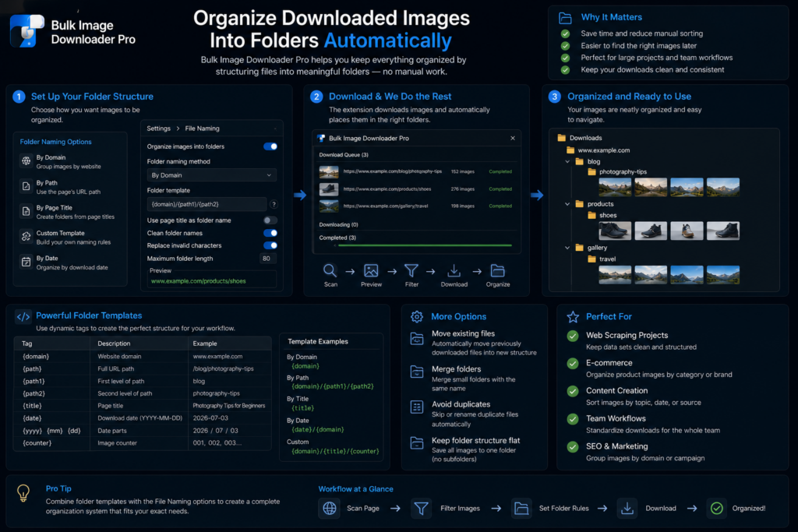This screenshot has height=532, width=798.
Task: Click the products/shoes queue URL
Action: pyautogui.click(x=387, y=188)
